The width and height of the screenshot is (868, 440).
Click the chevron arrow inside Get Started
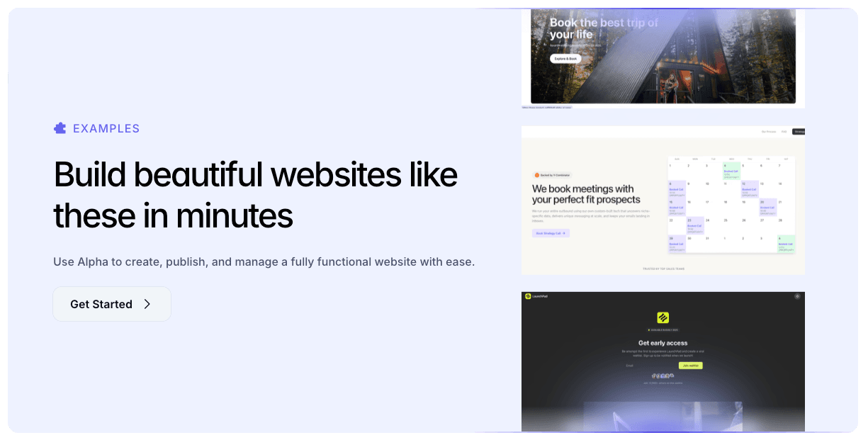tap(147, 304)
